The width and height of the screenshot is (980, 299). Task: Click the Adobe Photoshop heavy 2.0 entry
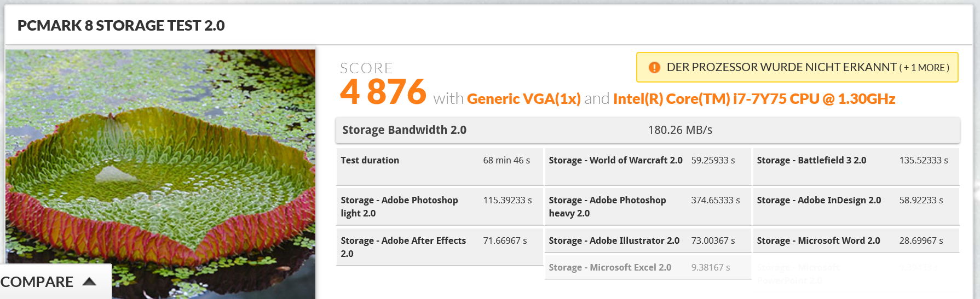click(647, 207)
